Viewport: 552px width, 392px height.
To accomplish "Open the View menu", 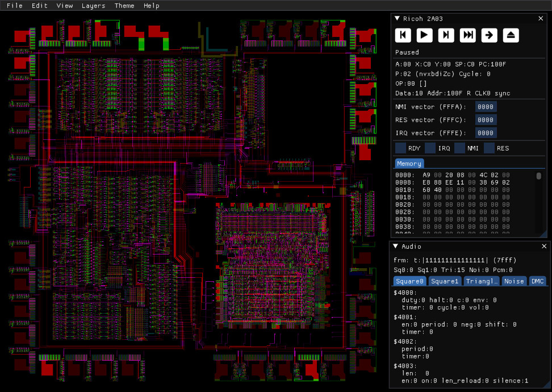I will coord(65,6).
